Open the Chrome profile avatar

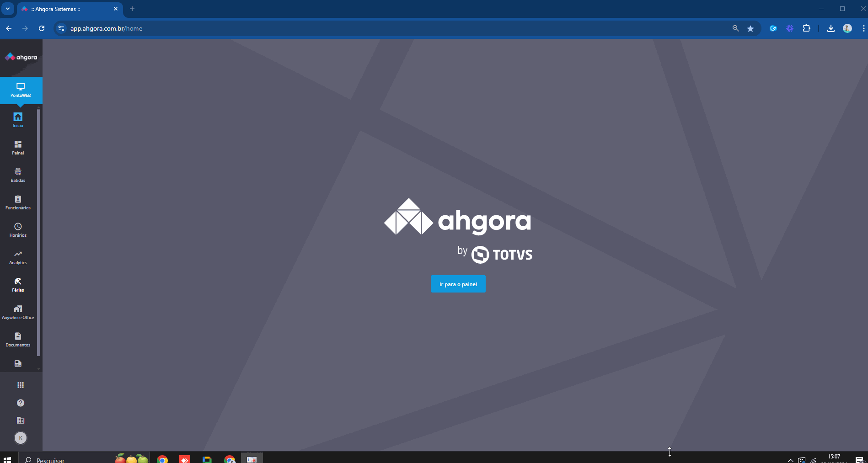pos(847,28)
